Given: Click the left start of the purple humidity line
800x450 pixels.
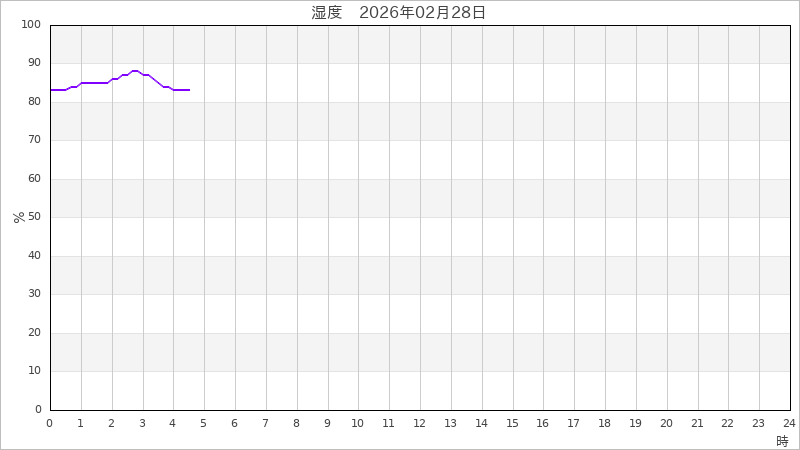Looking at the screenshot, I should (x=51, y=90).
